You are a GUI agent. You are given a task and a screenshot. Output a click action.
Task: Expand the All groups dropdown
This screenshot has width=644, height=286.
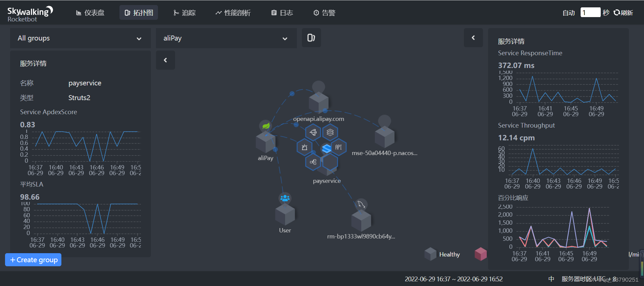click(80, 38)
